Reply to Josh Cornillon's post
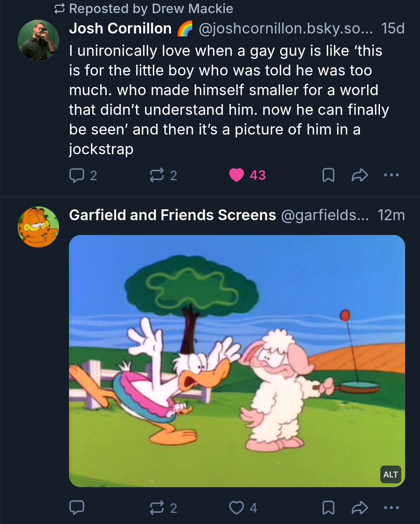 click(x=76, y=175)
